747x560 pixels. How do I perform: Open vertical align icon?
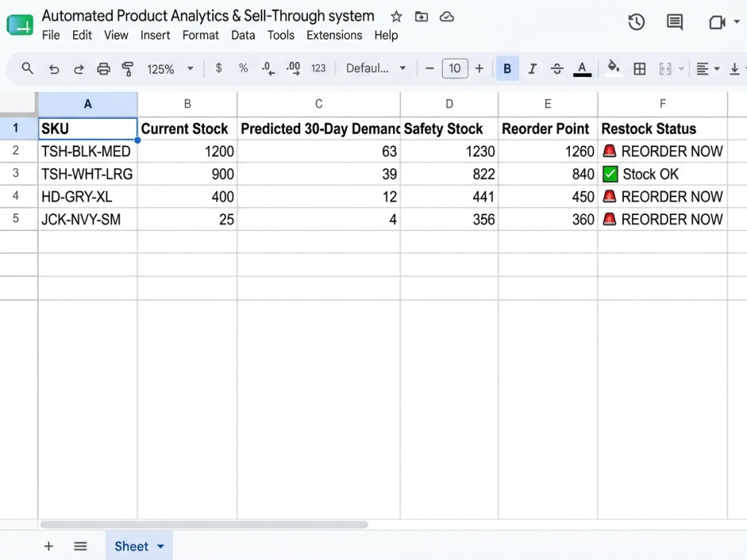pos(734,69)
